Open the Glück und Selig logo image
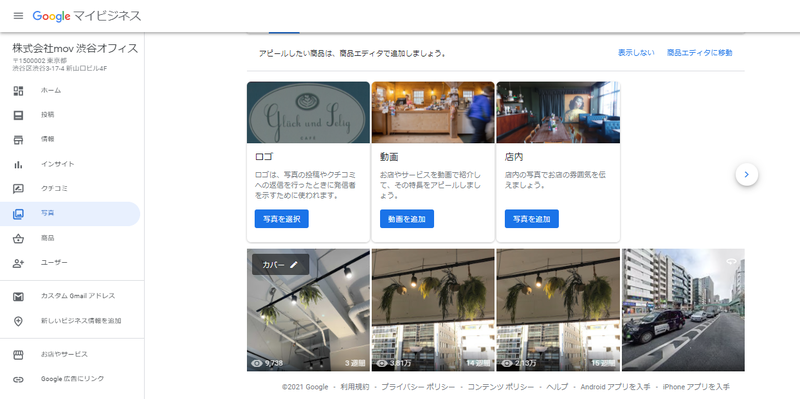 308,112
